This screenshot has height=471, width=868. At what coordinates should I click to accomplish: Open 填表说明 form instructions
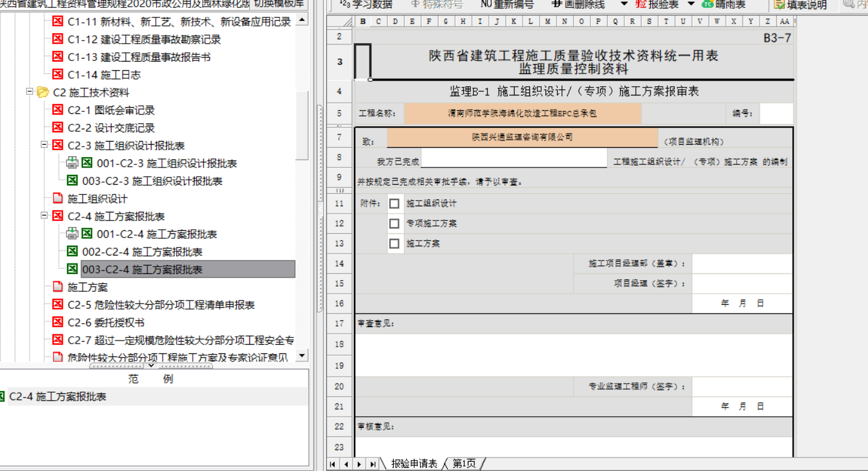[x=800, y=4]
